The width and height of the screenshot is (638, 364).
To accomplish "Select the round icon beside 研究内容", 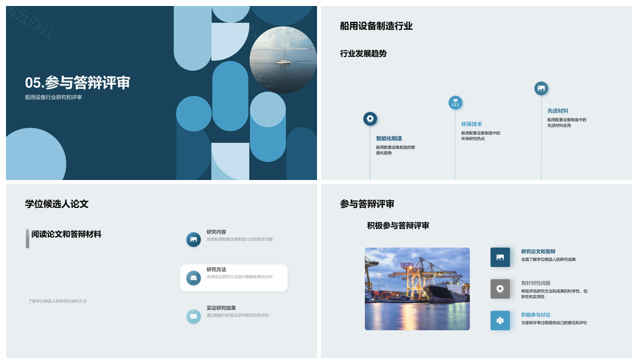I will 193,239.
